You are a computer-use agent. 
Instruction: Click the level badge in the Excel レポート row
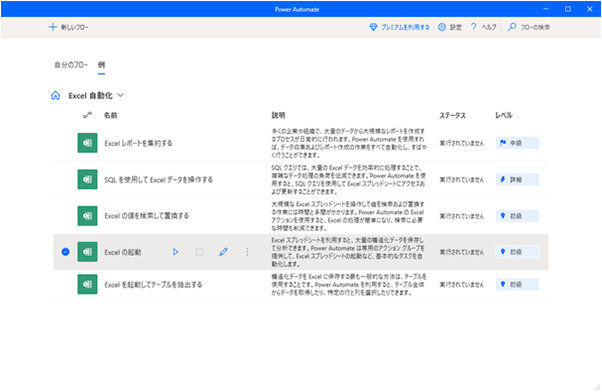pos(517,143)
